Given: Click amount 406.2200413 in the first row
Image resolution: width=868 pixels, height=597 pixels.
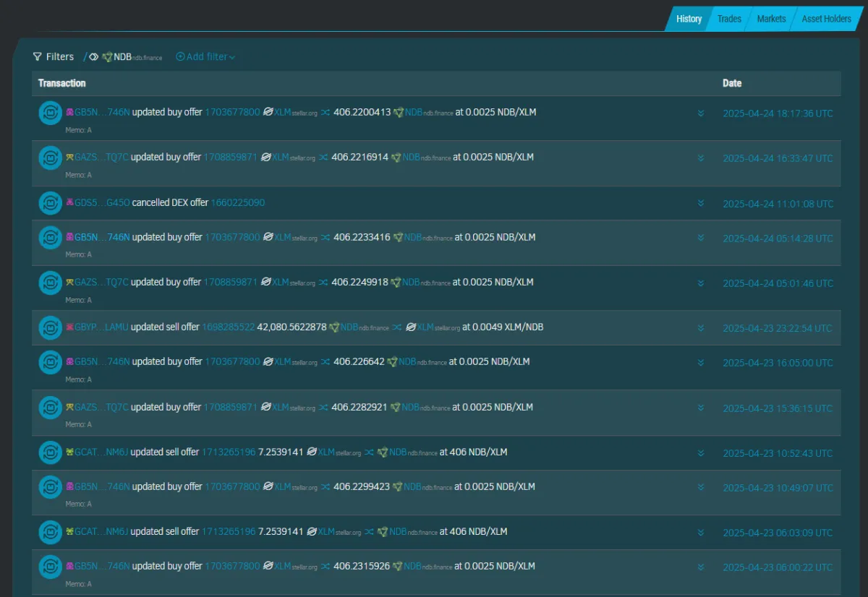Looking at the screenshot, I should [362, 112].
